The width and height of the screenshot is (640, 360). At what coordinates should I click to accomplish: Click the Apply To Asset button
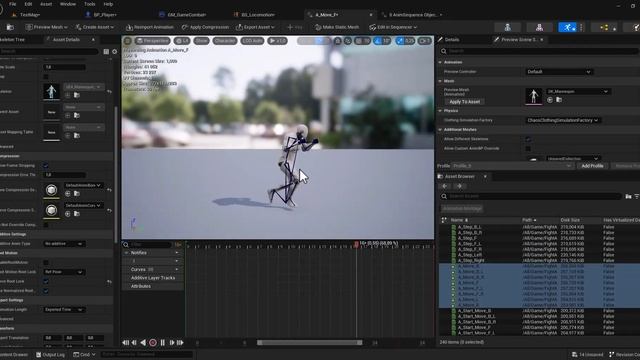click(464, 102)
